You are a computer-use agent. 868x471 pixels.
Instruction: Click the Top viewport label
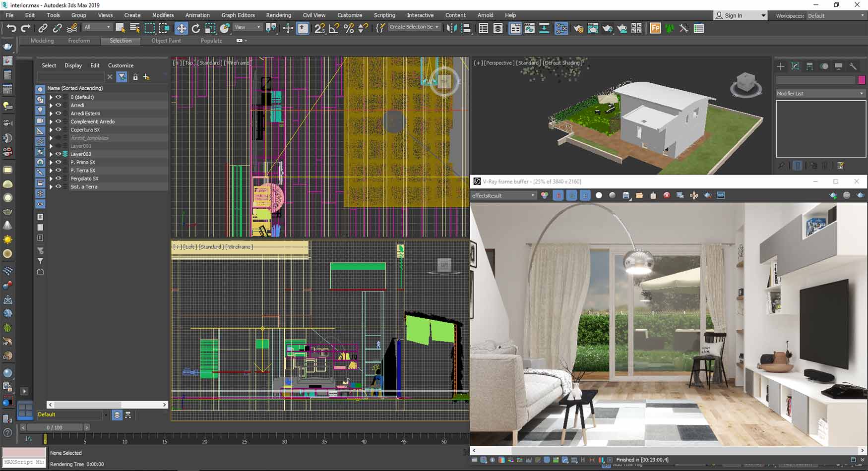pyautogui.click(x=189, y=63)
